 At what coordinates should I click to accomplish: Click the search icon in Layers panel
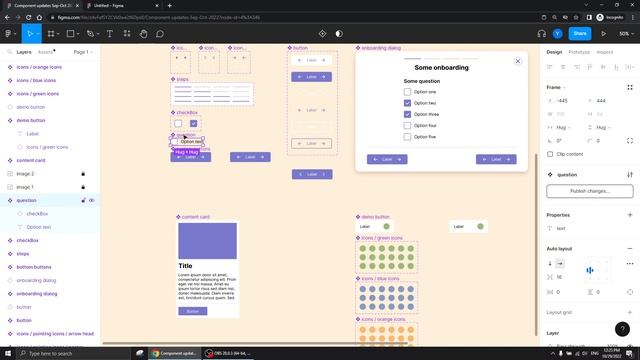(9, 52)
